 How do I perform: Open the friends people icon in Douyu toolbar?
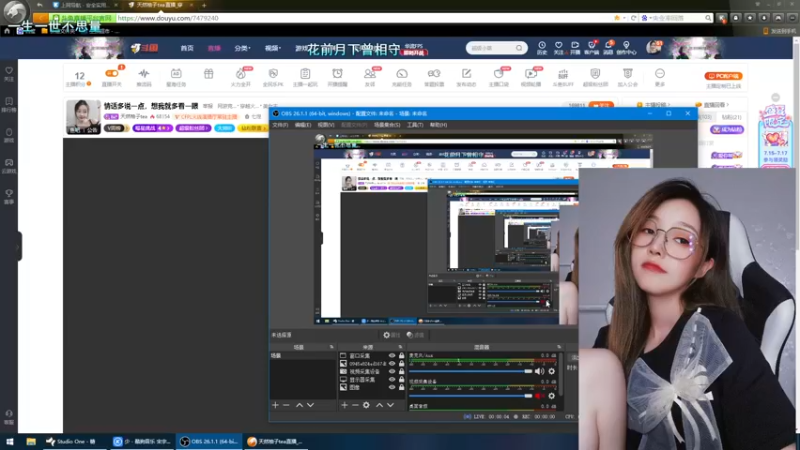coord(369,74)
